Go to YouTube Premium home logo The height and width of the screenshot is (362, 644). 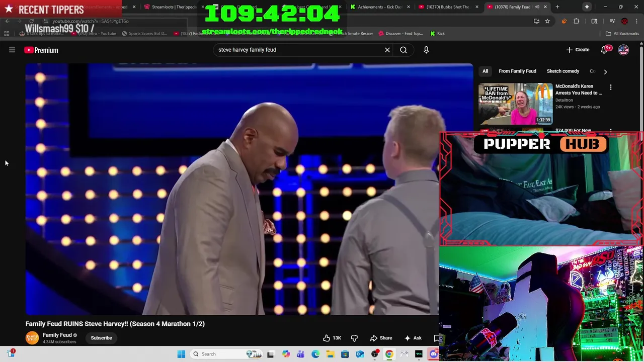[41, 50]
